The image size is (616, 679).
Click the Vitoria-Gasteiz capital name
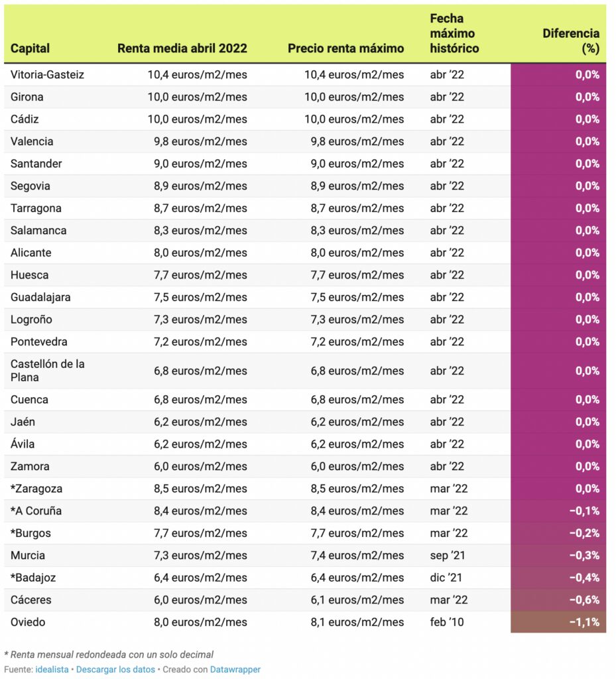tap(48, 75)
